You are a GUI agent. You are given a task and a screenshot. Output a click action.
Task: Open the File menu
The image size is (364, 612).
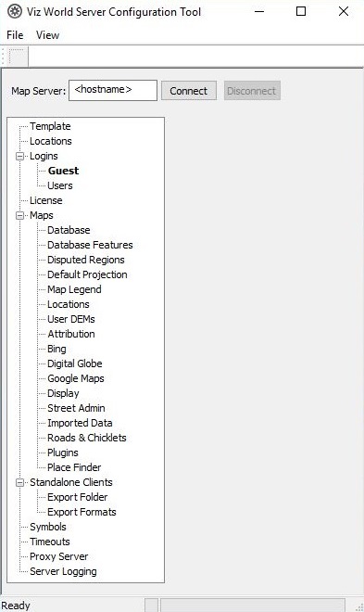click(x=15, y=35)
